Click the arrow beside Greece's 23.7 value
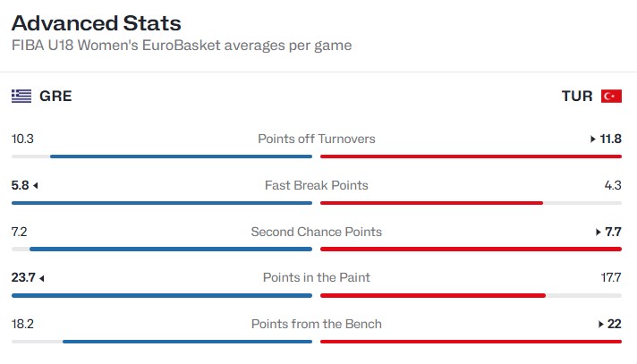 (x=42, y=278)
